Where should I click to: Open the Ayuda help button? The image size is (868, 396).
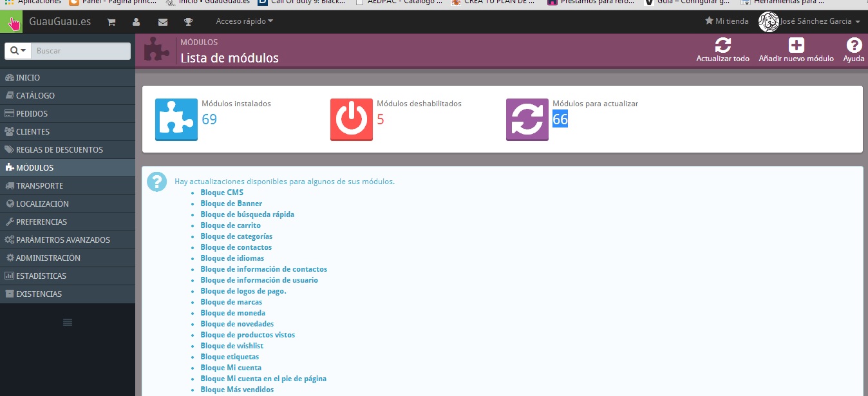pos(854,50)
